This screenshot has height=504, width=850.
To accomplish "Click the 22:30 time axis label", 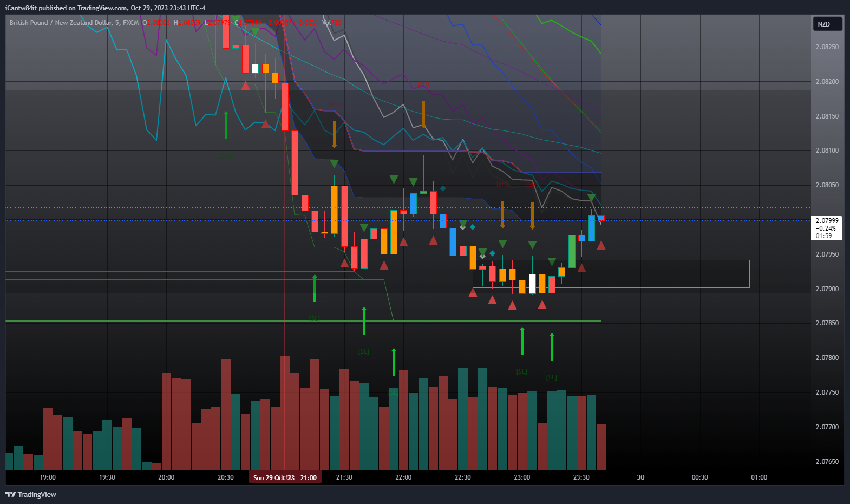I will pyautogui.click(x=463, y=477).
